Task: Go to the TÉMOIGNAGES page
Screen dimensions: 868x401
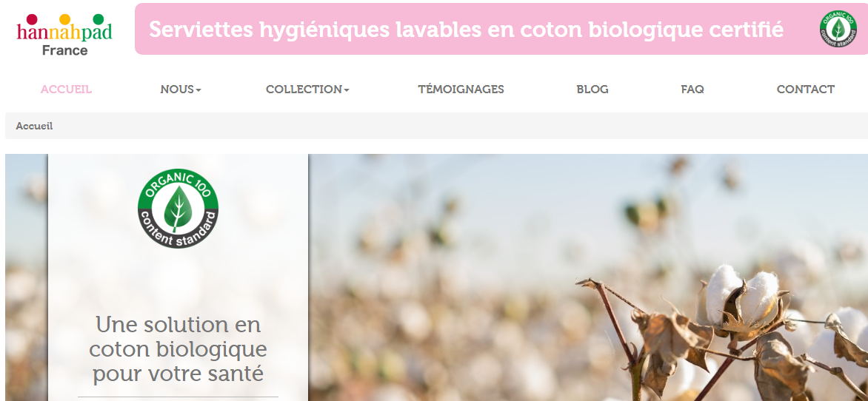Action: click(x=461, y=89)
